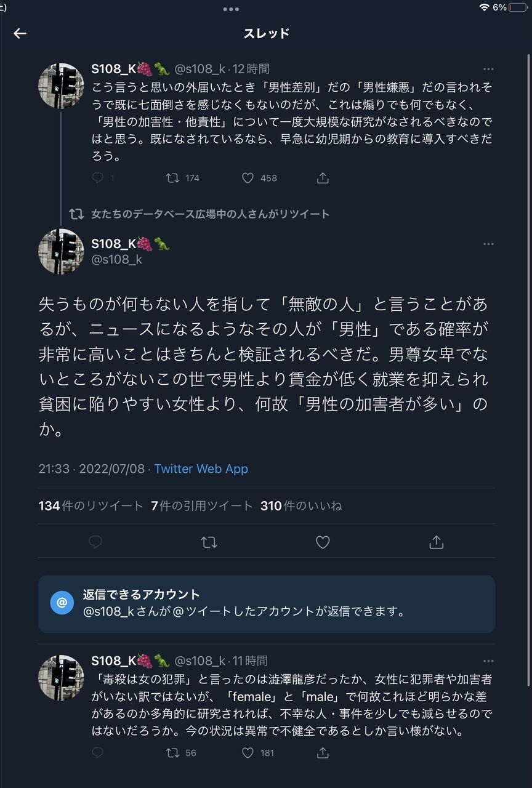This screenshot has width=532, height=788.
Task: Reply to the main tweet
Action: click(95, 542)
